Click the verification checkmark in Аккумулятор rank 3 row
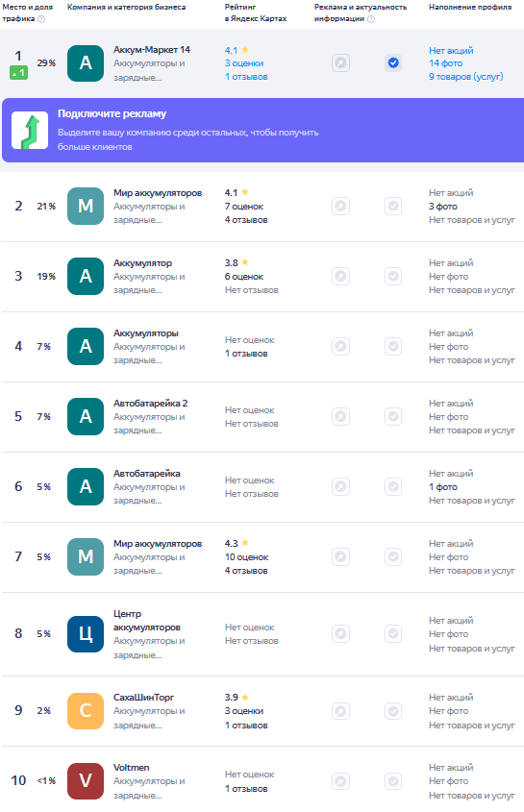 click(x=393, y=276)
